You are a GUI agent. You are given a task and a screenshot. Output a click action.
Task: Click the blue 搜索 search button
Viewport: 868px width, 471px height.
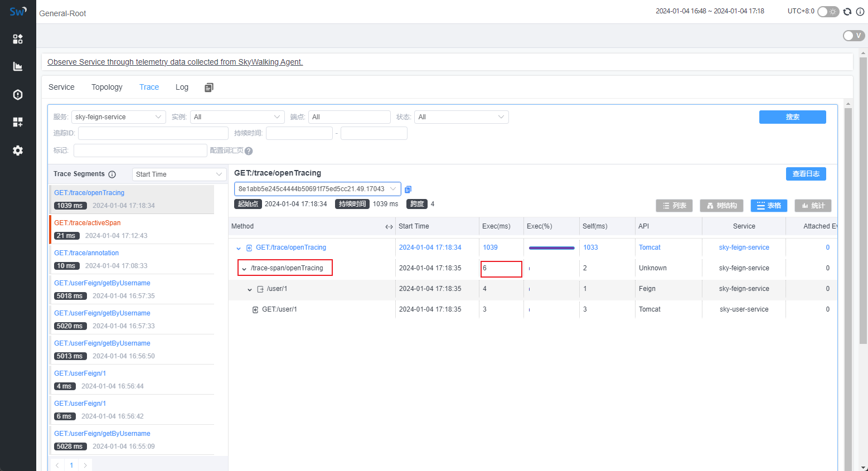pyautogui.click(x=792, y=117)
